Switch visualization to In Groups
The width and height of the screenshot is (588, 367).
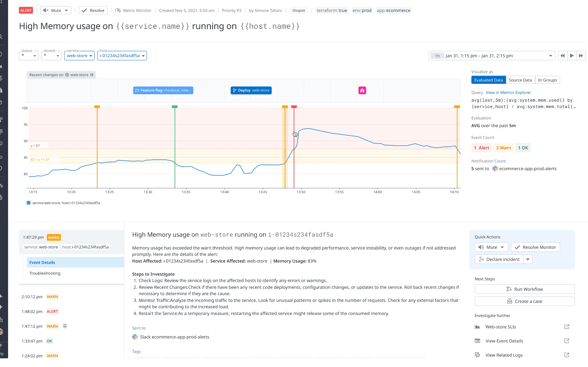pos(547,80)
